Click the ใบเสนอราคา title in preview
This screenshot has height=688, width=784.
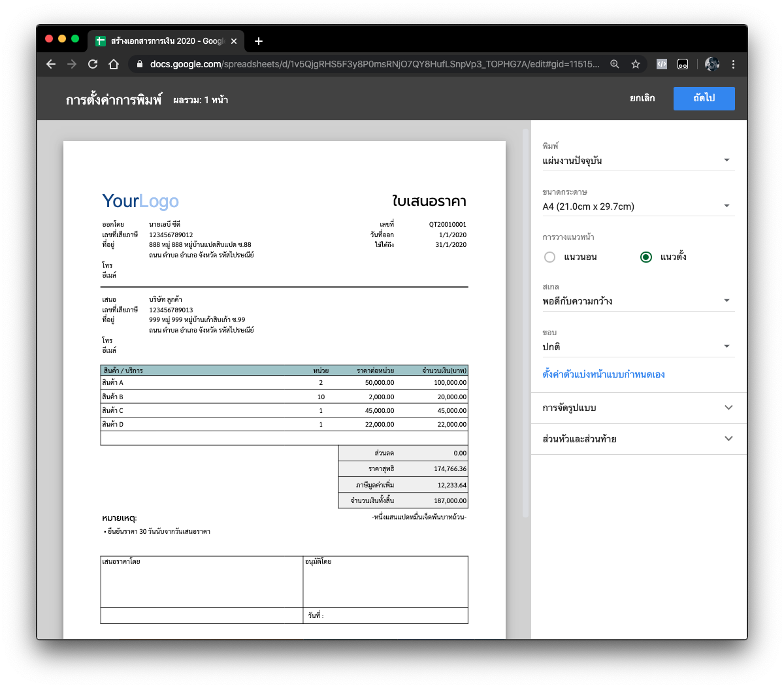429,201
